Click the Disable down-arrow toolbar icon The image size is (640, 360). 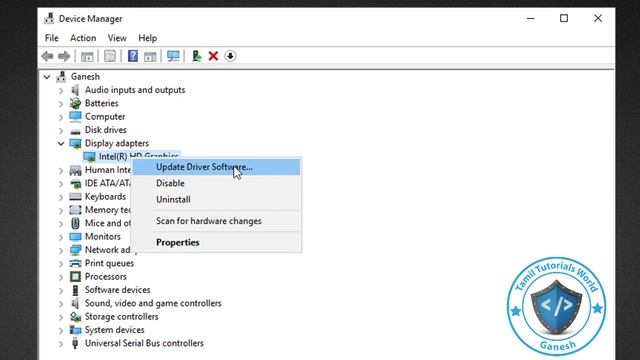tap(230, 56)
